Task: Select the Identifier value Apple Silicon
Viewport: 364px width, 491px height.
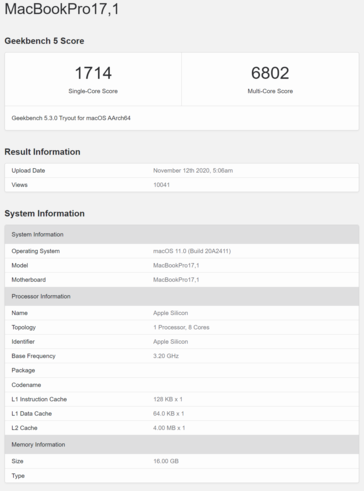Action: 171,342
